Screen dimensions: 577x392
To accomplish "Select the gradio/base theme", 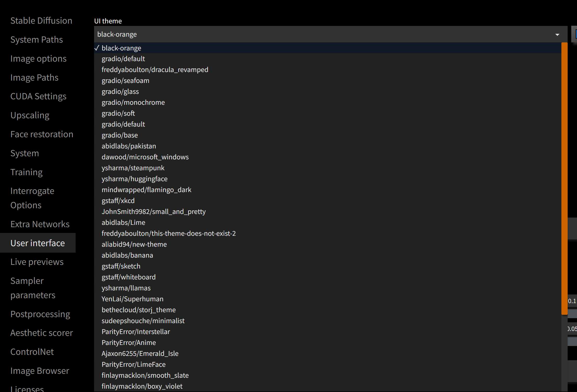I will (328, 135).
